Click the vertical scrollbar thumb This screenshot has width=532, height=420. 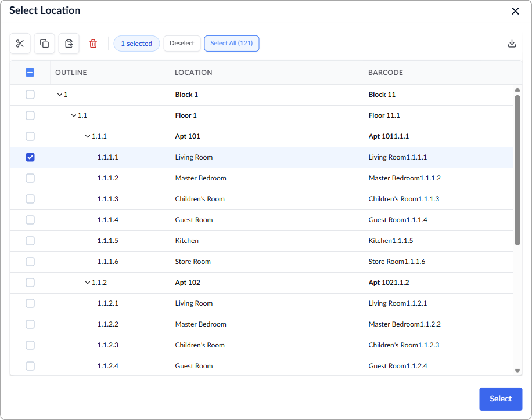click(517, 170)
